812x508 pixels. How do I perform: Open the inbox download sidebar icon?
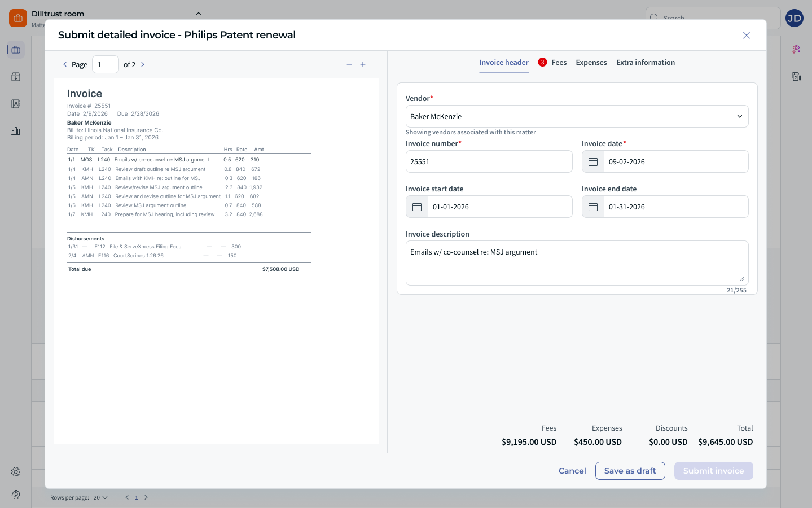coord(16,77)
